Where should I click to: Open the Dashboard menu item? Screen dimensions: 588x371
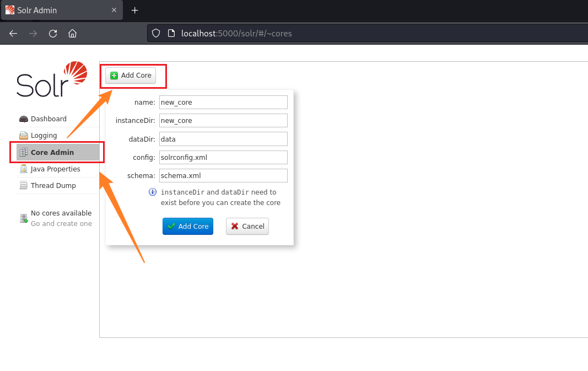tap(58, 119)
